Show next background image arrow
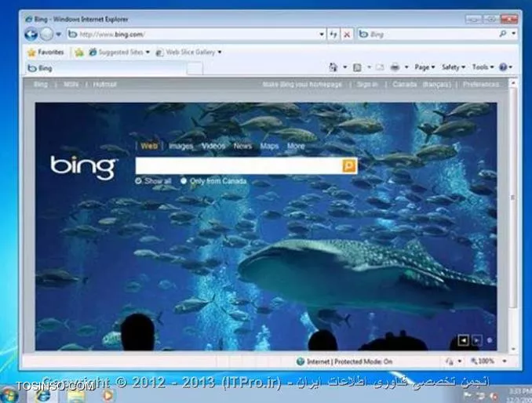 pos(477,340)
